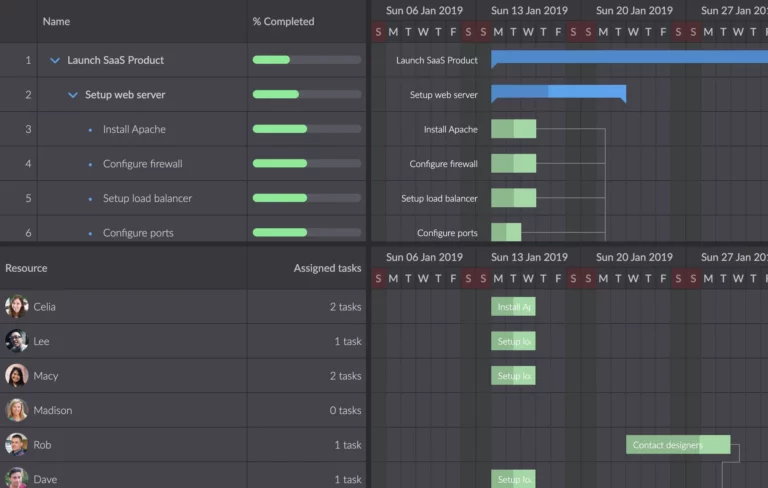Click Madison's 0 tasks count

tap(345, 410)
